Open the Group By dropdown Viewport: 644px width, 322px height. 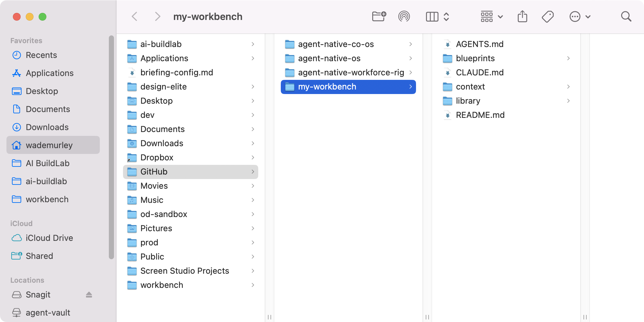tap(492, 17)
